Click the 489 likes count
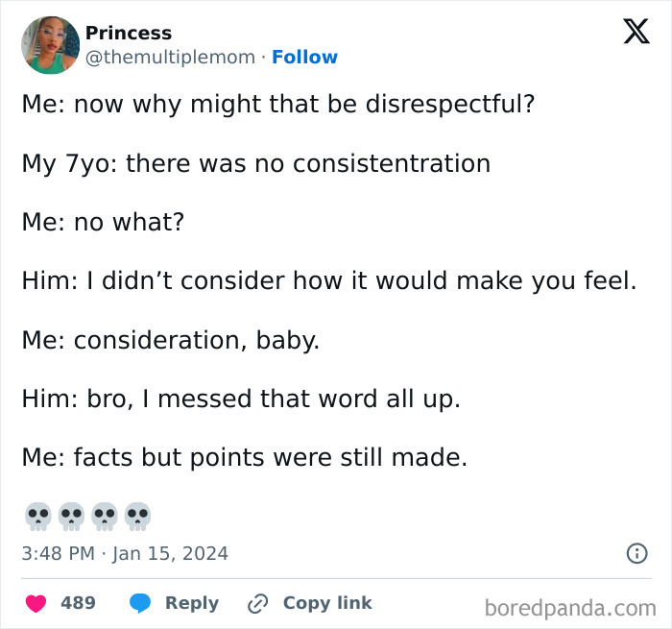 (x=78, y=603)
